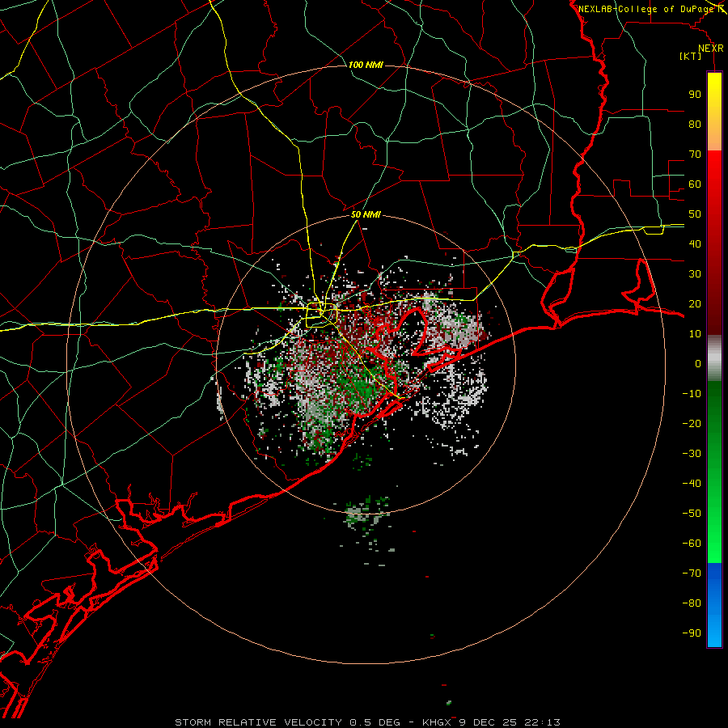Click the 40 value on the velocity scale
Image resolution: width=728 pixels, height=728 pixels.
(695, 244)
